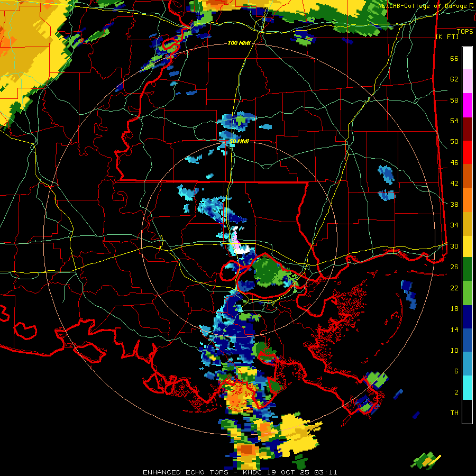
Task: Click the navy blue 22 kft legend segment
Action: [x=467, y=317]
